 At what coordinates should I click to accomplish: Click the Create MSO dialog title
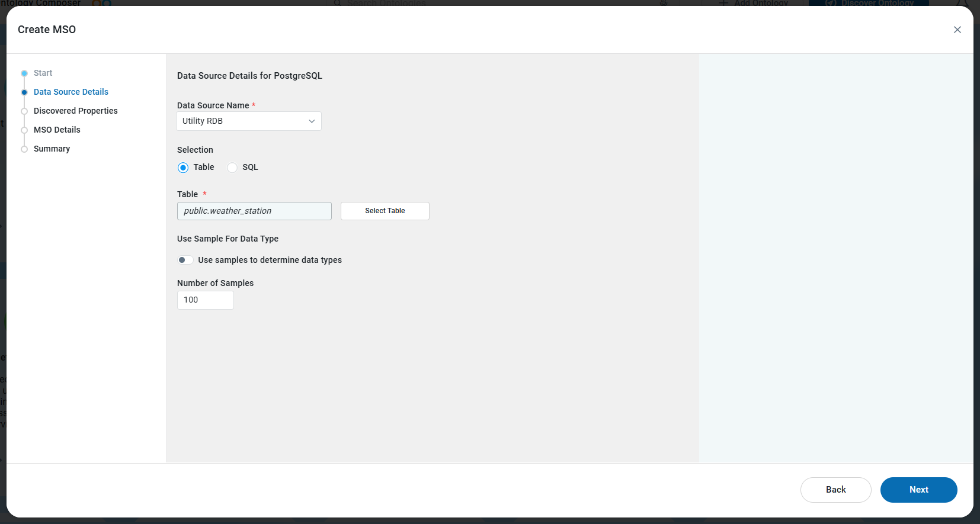(47, 30)
